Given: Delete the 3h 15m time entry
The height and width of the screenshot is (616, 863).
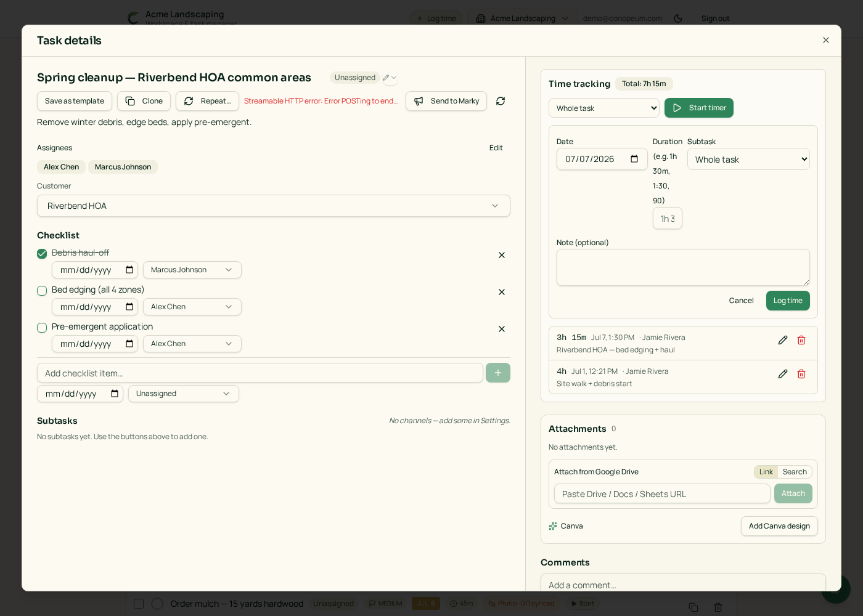Looking at the screenshot, I should pos(801,340).
